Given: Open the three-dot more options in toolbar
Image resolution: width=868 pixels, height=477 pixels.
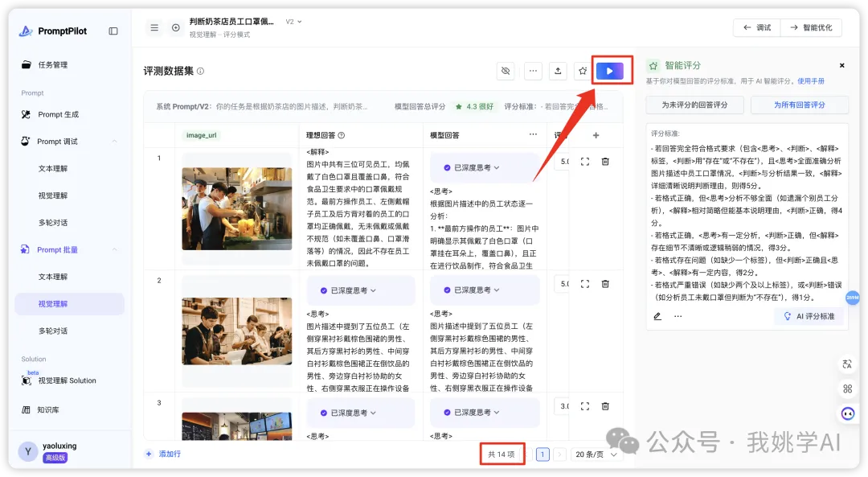Looking at the screenshot, I should point(532,72).
